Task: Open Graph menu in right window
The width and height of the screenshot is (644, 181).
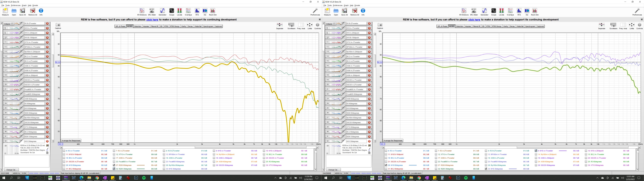Action: point(346,5)
